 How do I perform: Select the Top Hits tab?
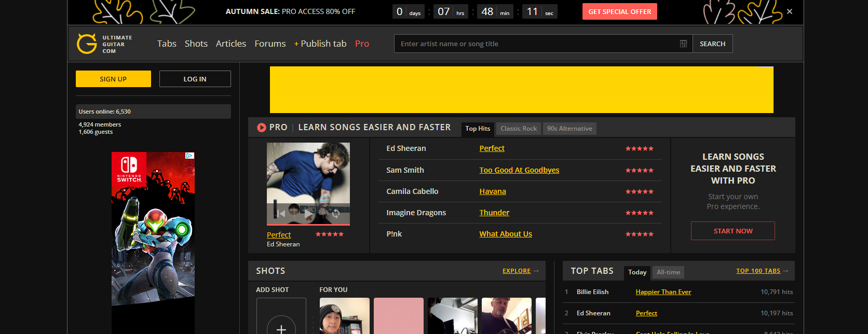pos(478,129)
